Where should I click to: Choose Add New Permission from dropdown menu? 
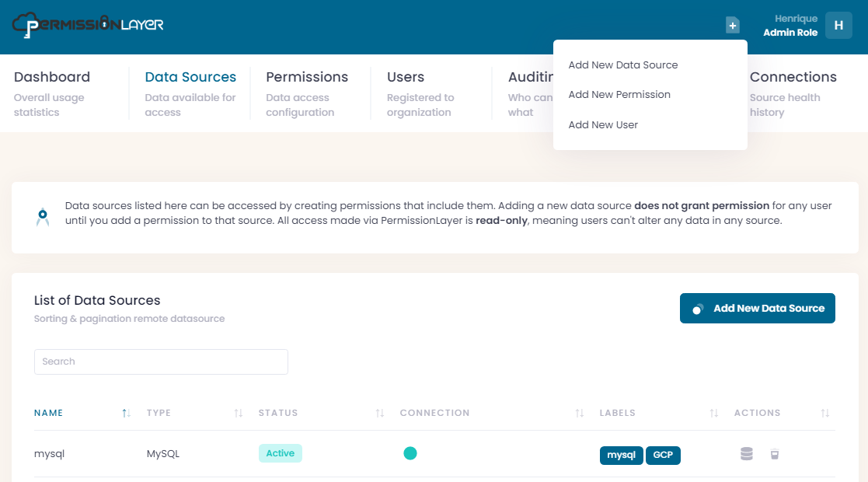click(619, 95)
